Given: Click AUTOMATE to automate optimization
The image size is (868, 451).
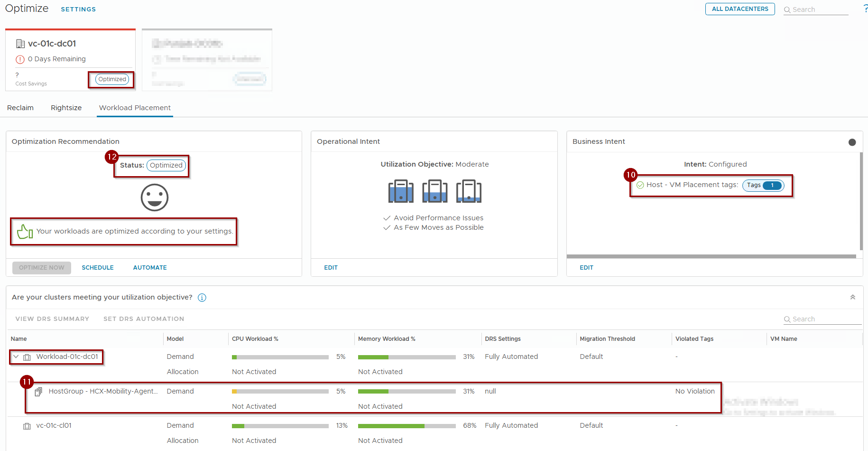Looking at the screenshot, I should tap(150, 268).
